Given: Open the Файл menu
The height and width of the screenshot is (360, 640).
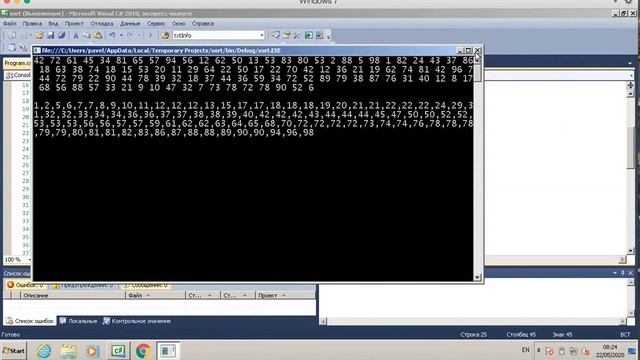Looking at the screenshot, I should [x=10, y=24].
